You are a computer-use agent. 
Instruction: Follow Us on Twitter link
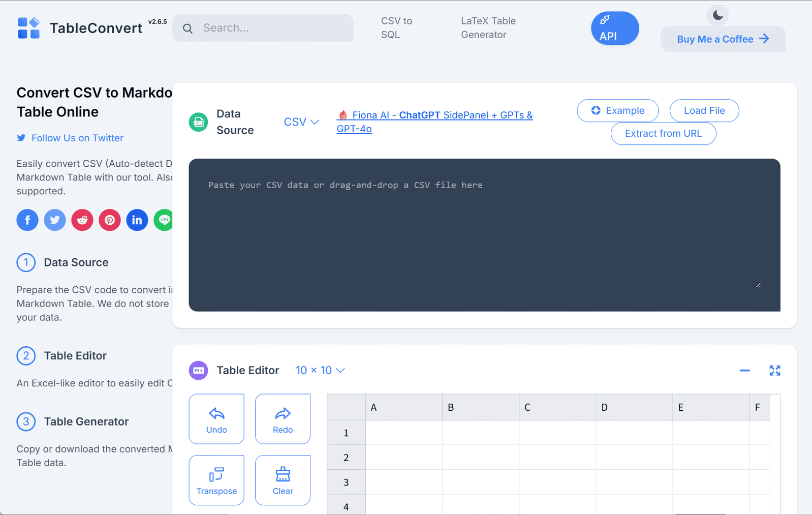tap(77, 138)
